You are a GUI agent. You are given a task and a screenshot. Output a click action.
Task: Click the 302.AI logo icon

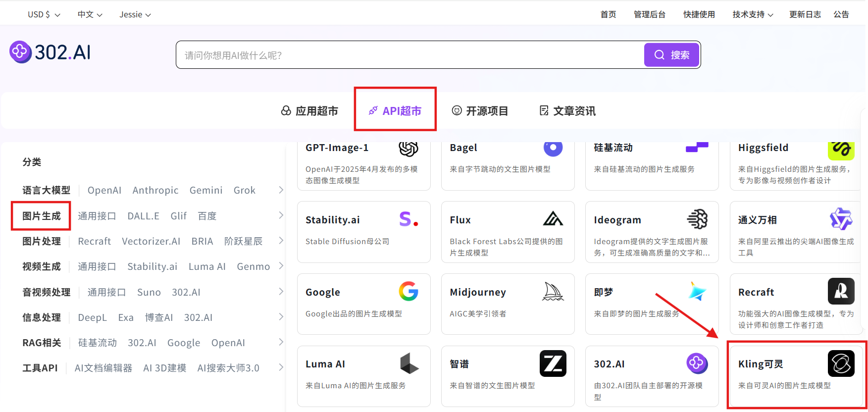(x=20, y=51)
